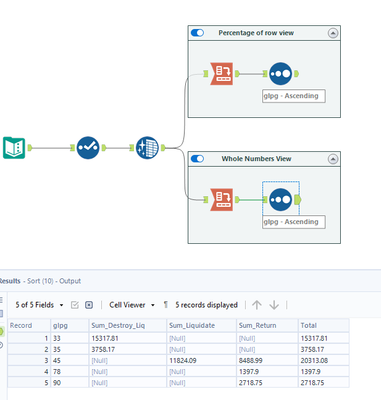Image resolution: width=381 pixels, height=400 pixels.
Task: Select Sum_Return cell value 1397.9
Action: pyautogui.click(x=267, y=371)
